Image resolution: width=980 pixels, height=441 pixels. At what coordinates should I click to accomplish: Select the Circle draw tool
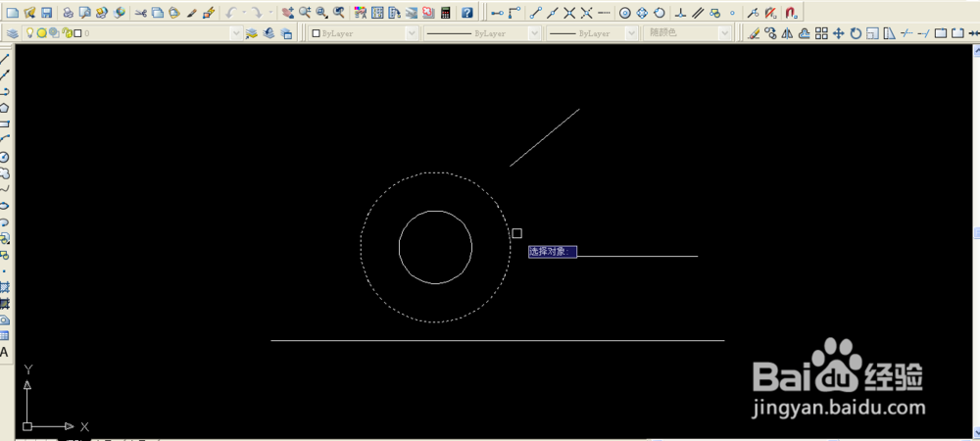point(4,157)
